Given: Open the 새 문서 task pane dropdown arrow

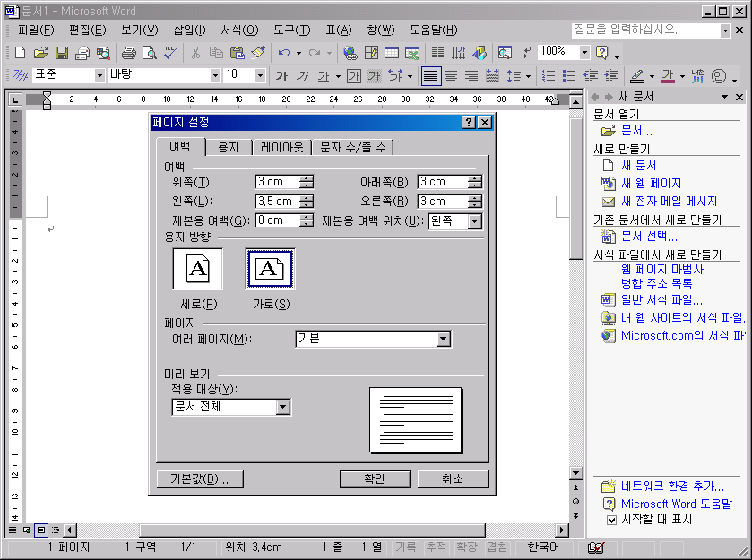Looking at the screenshot, I should point(725,97).
